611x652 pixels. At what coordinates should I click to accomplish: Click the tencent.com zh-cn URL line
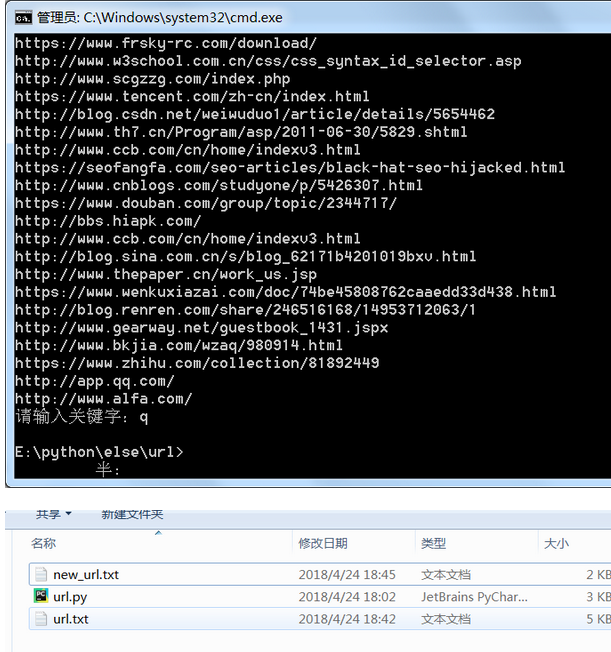(192, 96)
